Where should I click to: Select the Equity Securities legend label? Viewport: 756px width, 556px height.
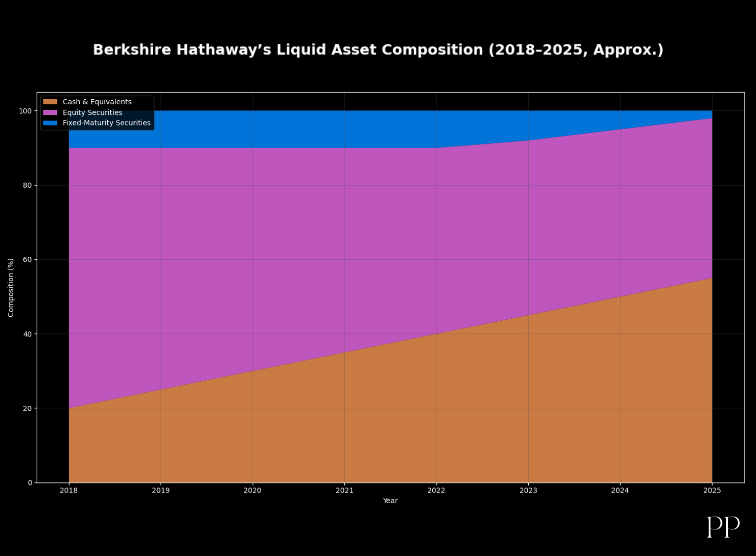[92, 112]
